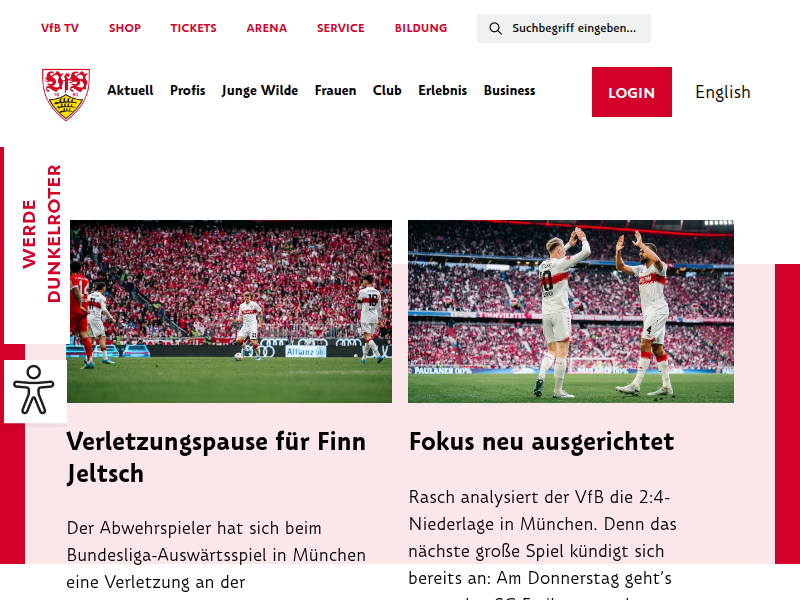Expand the Erlebnis navigation menu

pos(442,90)
